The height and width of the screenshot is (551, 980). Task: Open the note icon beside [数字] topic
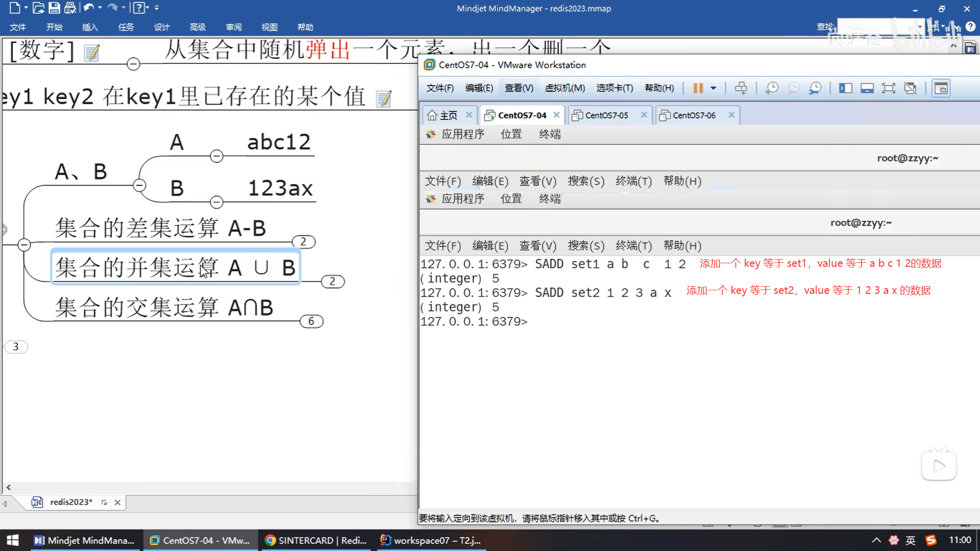click(x=92, y=53)
